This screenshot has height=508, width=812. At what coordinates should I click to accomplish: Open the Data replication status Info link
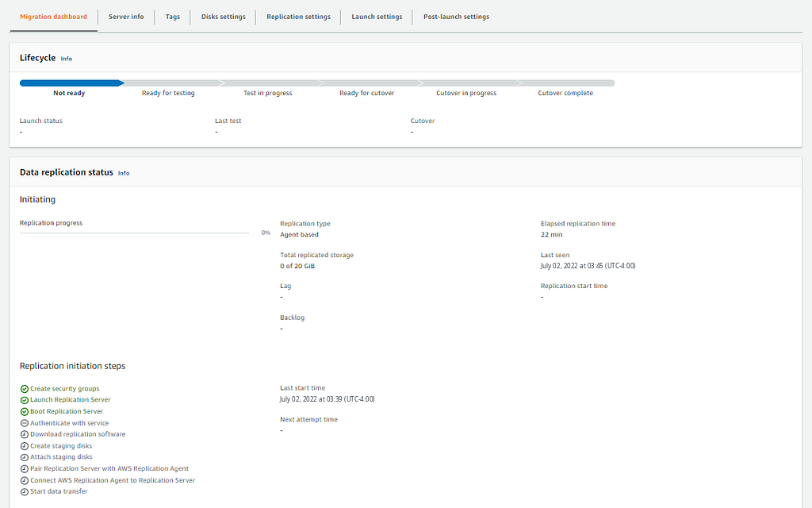click(x=124, y=173)
